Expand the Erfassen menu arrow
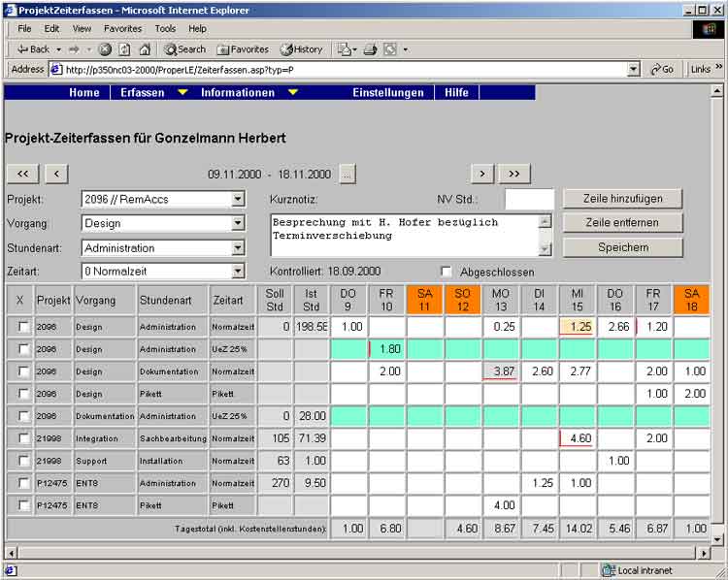The width and height of the screenshot is (728, 580). (182, 92)
